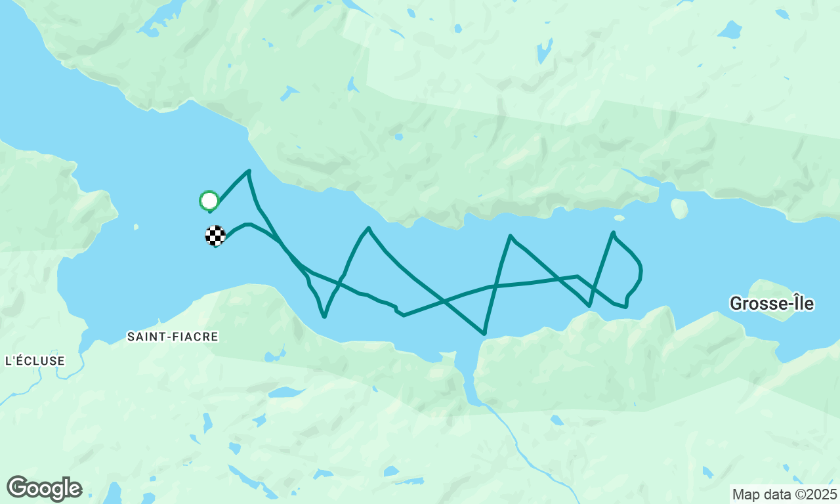Screen dimensions: 840x504
Task: Click the route's second northern peak from the west
Action: pos(369,229)
